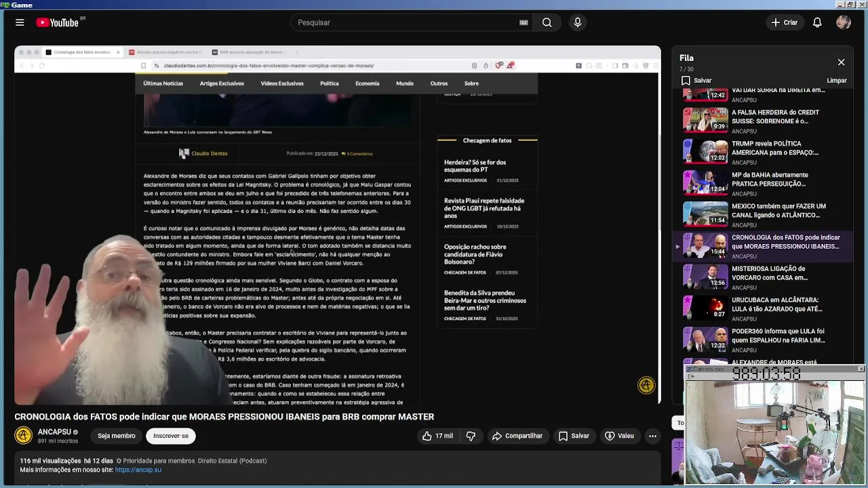Go to the YouTube home logo

pos(58,22)
